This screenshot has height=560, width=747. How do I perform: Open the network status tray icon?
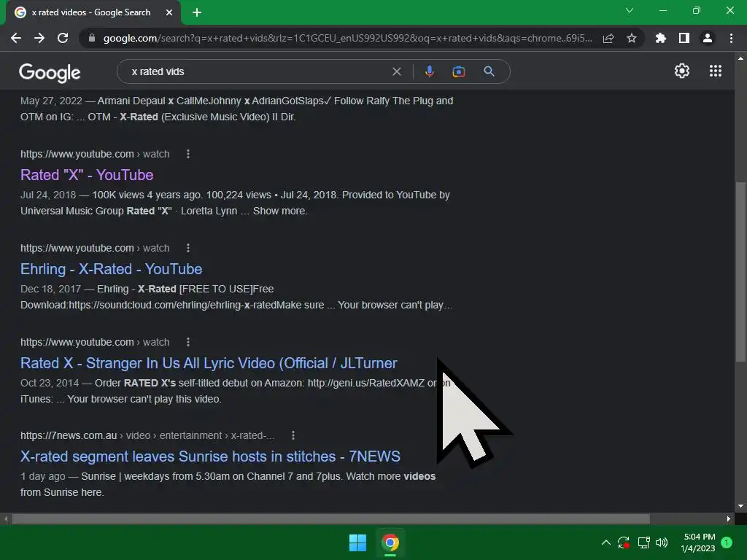point(643,542)
